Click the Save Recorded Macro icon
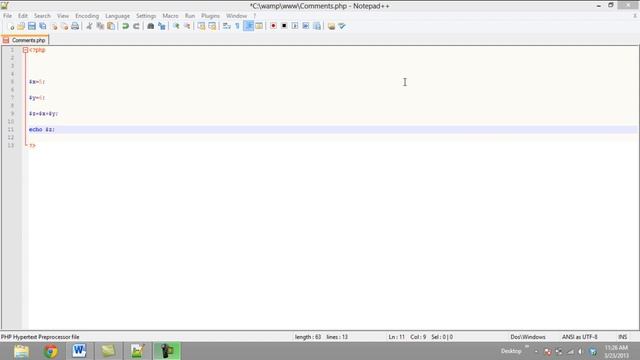 pyautogui.click(x=317, y=26)
